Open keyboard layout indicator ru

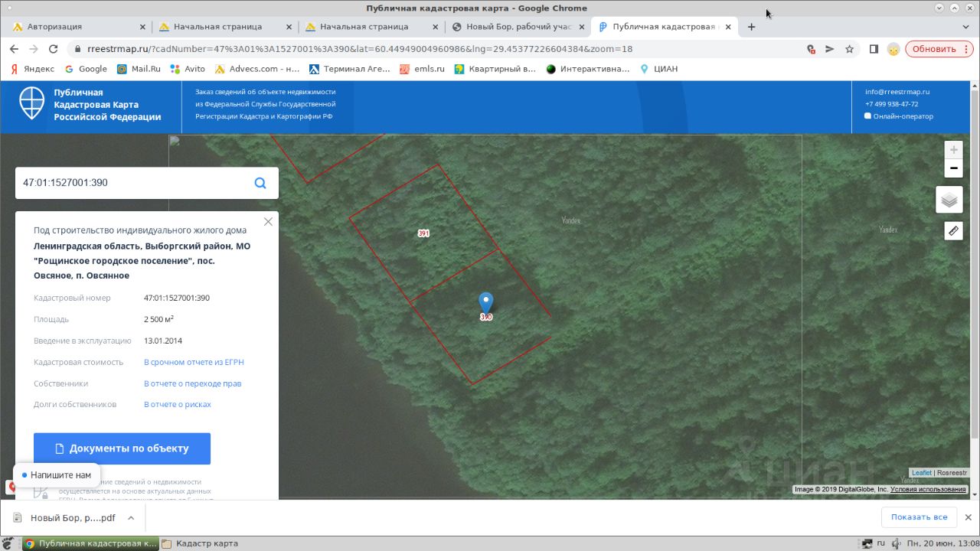[x=880, y=543]
